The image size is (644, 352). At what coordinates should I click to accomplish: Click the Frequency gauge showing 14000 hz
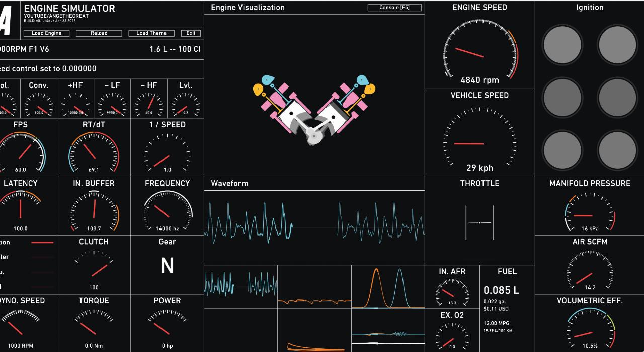pyautogui.click(x=167, y=210)
